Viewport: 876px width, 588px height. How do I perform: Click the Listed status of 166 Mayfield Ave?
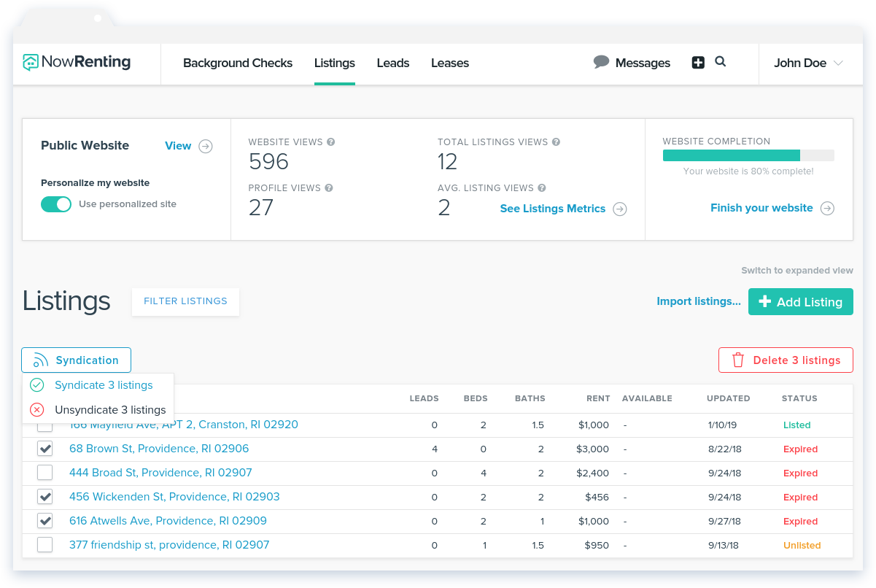pyautogui.click(x=797, y=425)
